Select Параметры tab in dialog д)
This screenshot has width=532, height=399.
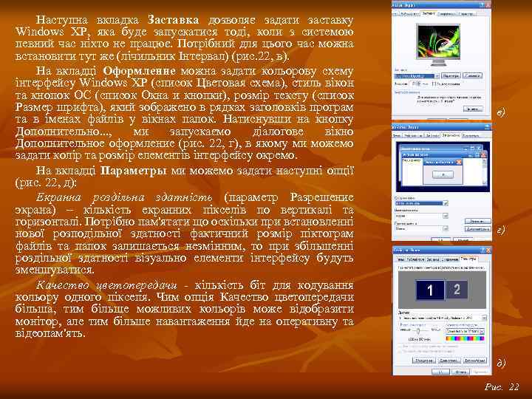tap(469, 259)
